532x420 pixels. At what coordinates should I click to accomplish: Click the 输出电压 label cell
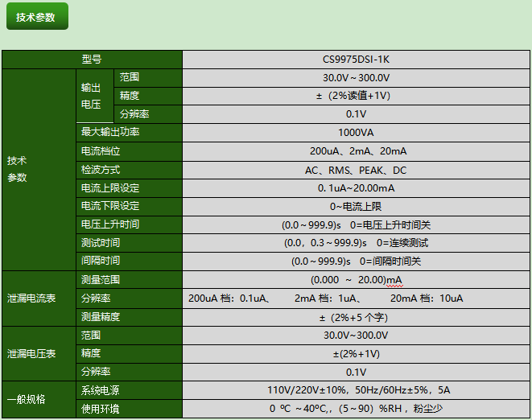pos(91,96)
